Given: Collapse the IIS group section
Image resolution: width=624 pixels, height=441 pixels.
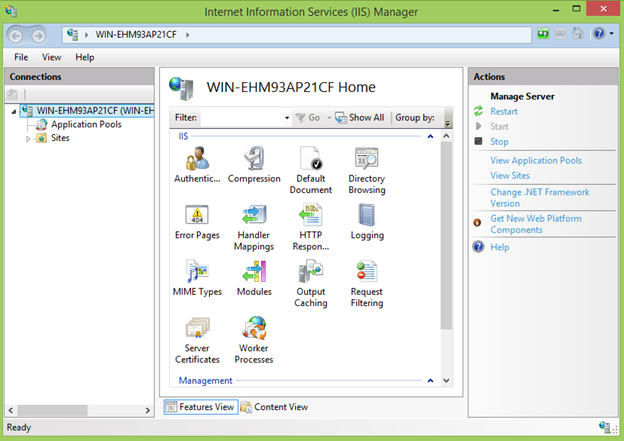Looking at the screenshot, I should pyautogui.click(x=430, y=137).
